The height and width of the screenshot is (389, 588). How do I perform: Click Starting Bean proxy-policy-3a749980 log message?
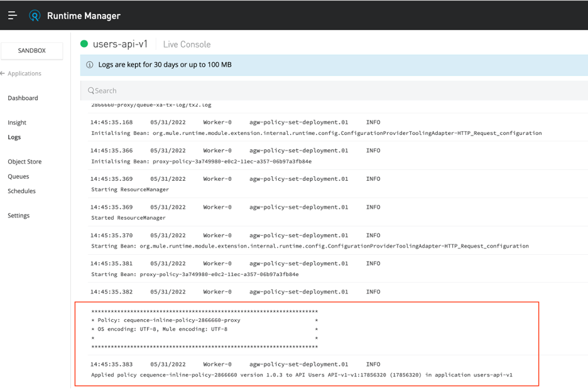195,274
